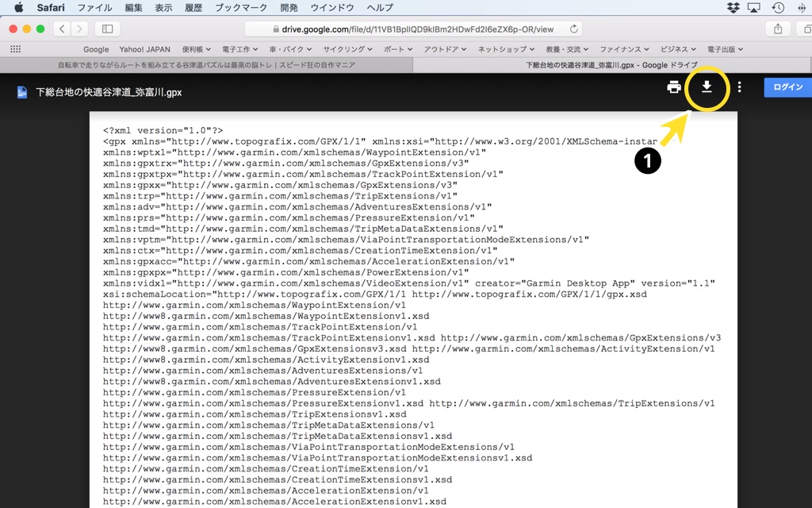Click the Time Machine menu bar icon
Viewport: 812px width, 508px height.
click(778, 8)
